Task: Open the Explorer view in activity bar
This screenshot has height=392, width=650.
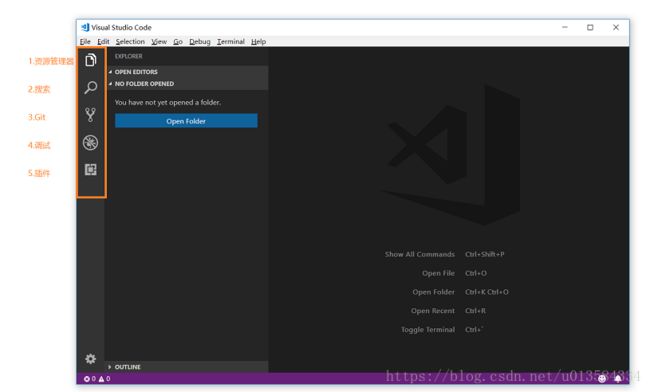Action: pyautogui.click(x=90, y=60)
